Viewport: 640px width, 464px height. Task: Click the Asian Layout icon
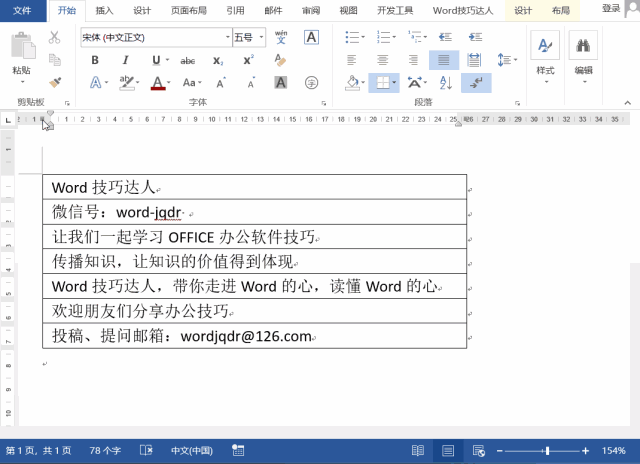[415, 83]
